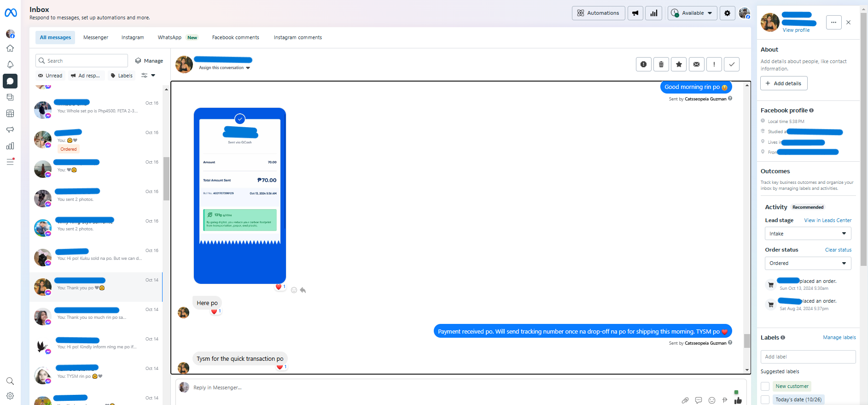Viewport: 868px width, 405px height.
Task: Check the New customer suggested label
Action: (x=765, y=386)
